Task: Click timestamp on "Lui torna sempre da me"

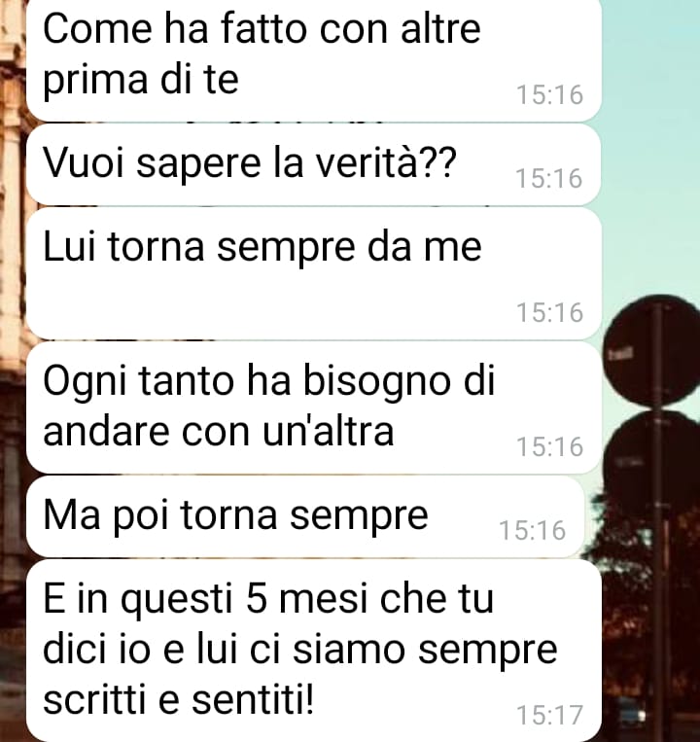Action: 549,312
